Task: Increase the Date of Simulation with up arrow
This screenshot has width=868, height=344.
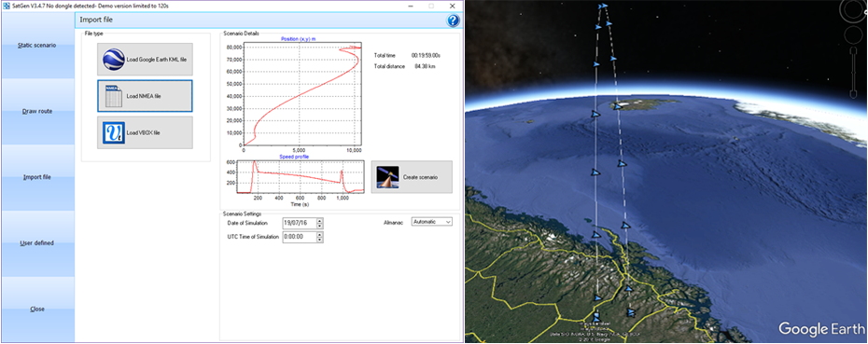Action: [x=320, y=221]
